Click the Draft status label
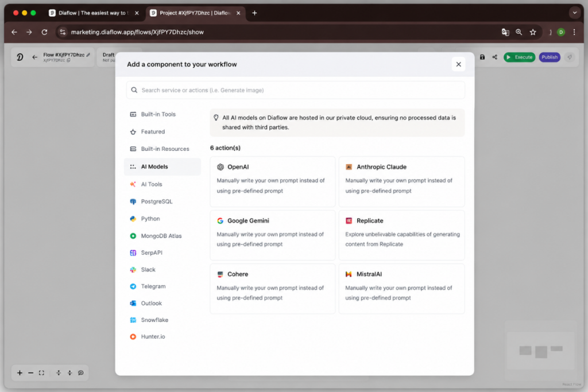Image resolution: width=588 pixels, height=392 pixels. coord(109,55)
